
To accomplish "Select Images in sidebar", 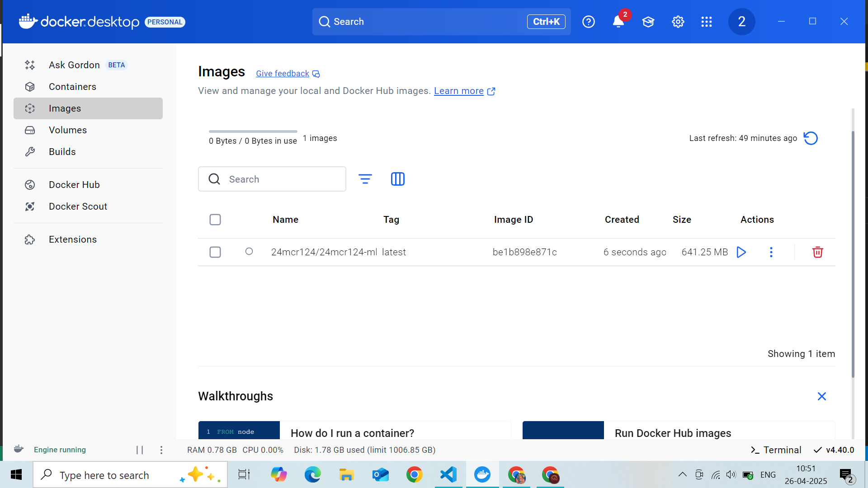I will click(88, 108).
